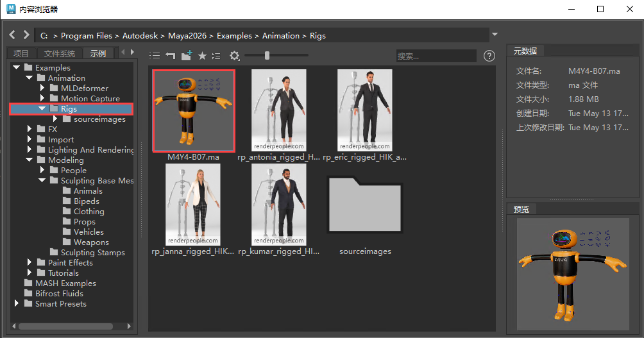Collapse the Examples tree node
This screenshot has height=338, width=644.
[17, 67]
